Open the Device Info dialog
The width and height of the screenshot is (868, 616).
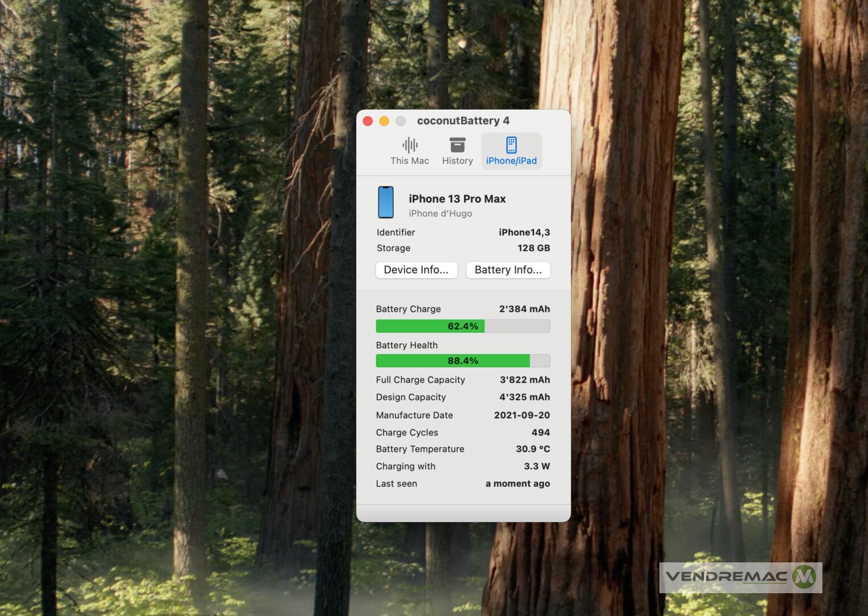pyautogui.click(x=416, y=270)
